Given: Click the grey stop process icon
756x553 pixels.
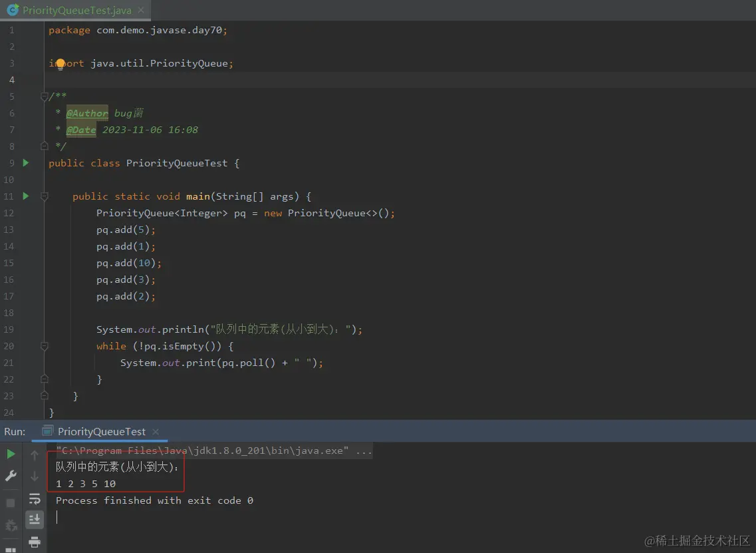Looking at the screenshot, I should click(11, 503).
